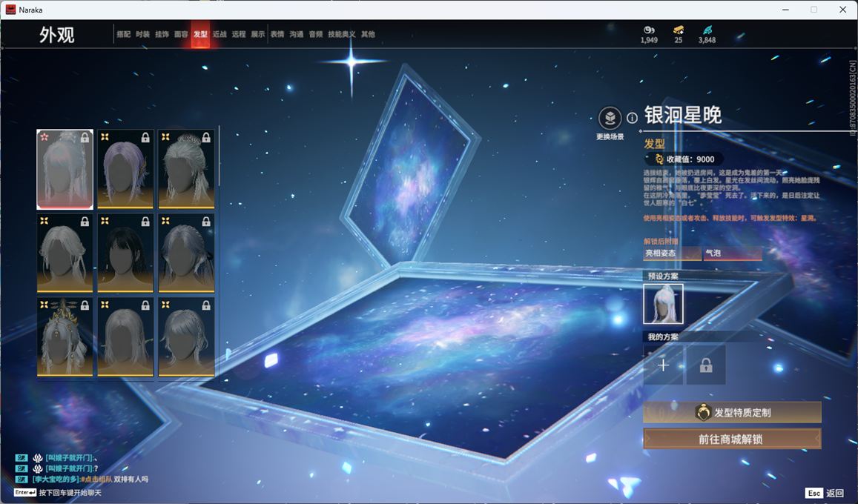Click the 银洄星晚 hairstyle title
The image size is (858, 504).
[x=683, y=116]
